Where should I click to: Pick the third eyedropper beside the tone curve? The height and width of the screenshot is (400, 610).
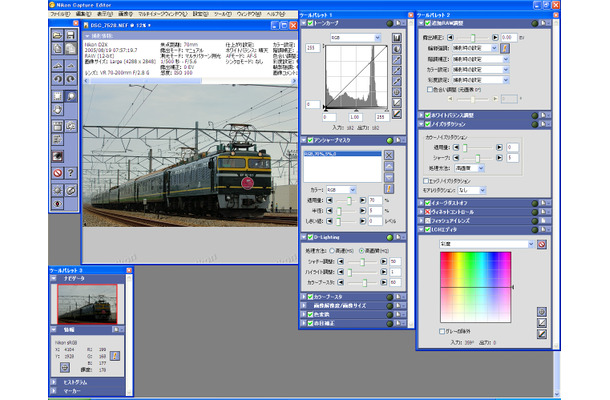(396, 81)
